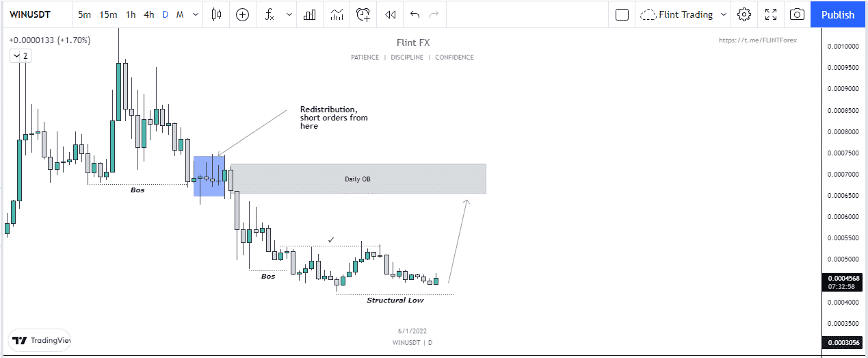The height and width of the screenshot is (358, 868).
Task: Open financials bar chart icon
Action: coord(310,14)
